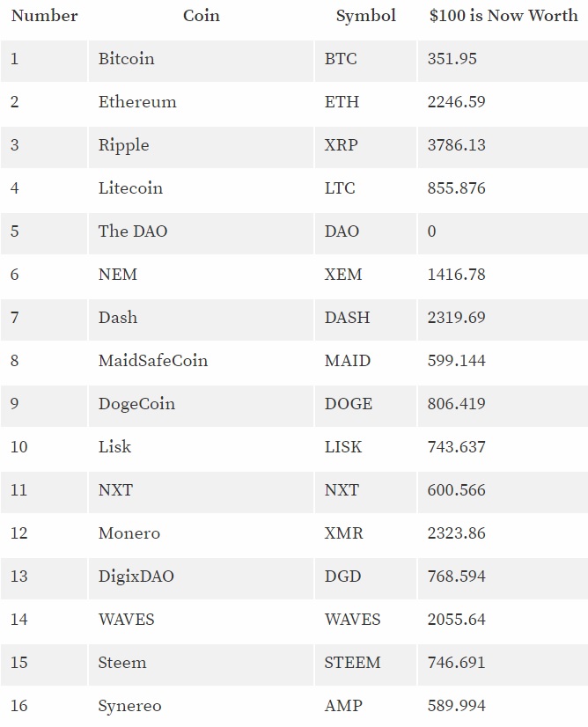Click the Synereo coin name
Image resolution: width=588 pixels, height=727 pixels.
click(130, 706)
